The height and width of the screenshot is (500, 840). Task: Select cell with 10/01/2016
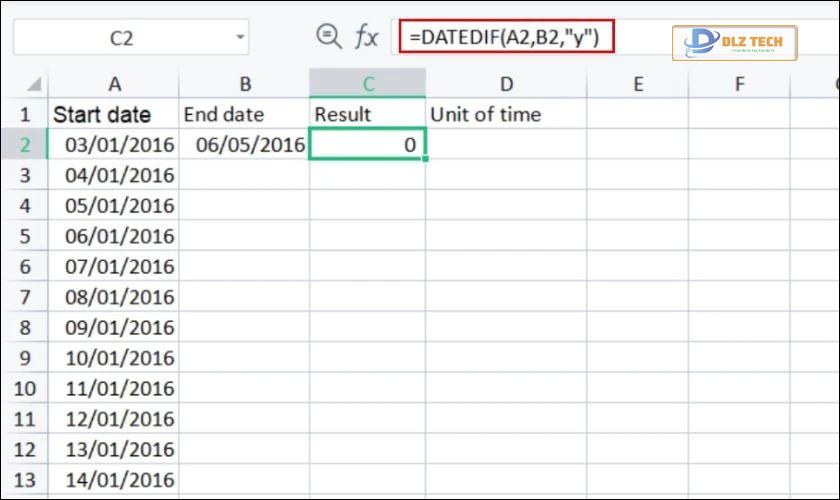click(114, 358)
